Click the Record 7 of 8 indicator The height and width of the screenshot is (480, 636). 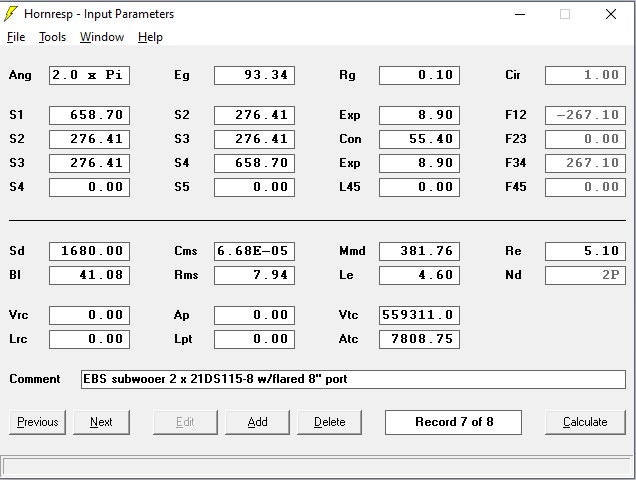tap(453, 422)
